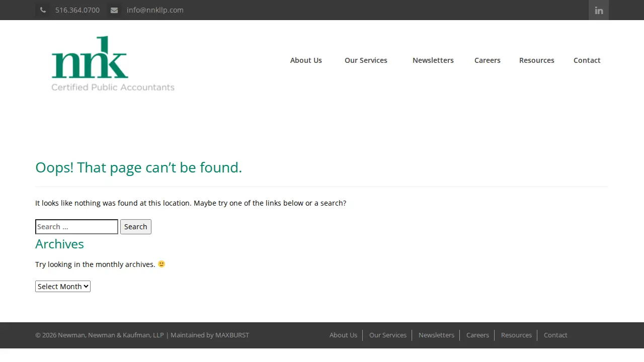Open Contact in main navigation
The image size is (644, 362).
[x=587, y=60]
